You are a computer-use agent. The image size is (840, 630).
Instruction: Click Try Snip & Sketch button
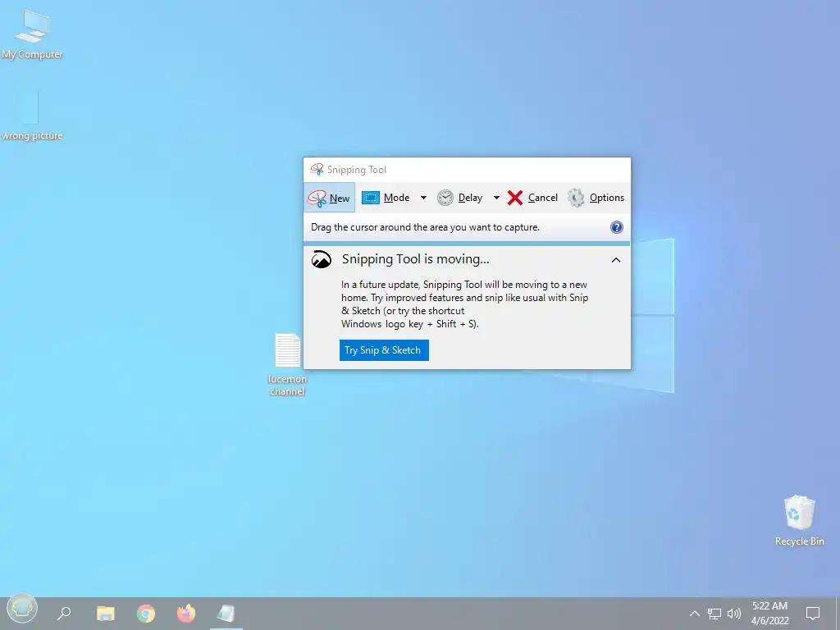tap(384, 350)
